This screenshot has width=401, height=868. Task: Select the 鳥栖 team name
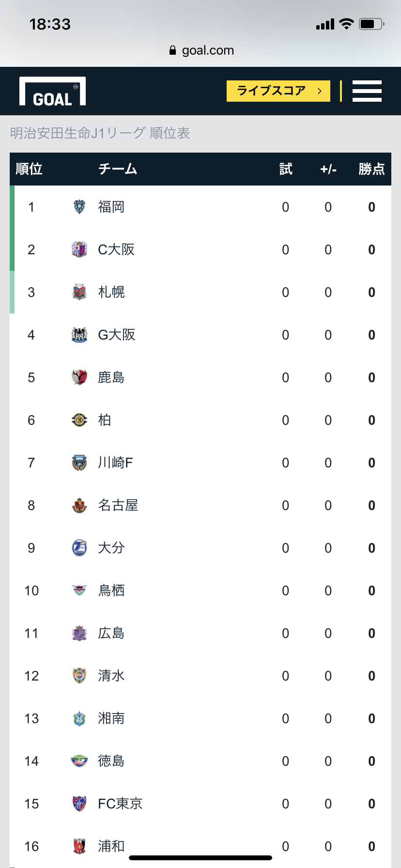111,591
